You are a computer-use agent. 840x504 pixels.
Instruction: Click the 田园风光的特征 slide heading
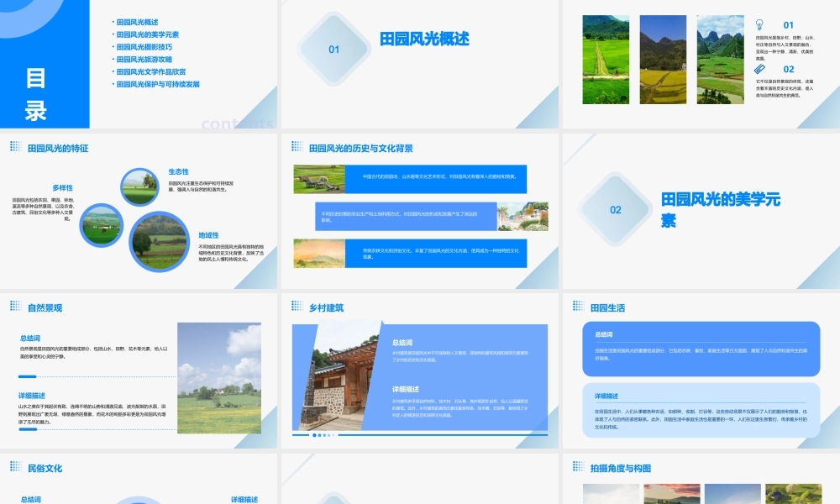[58, 149]
